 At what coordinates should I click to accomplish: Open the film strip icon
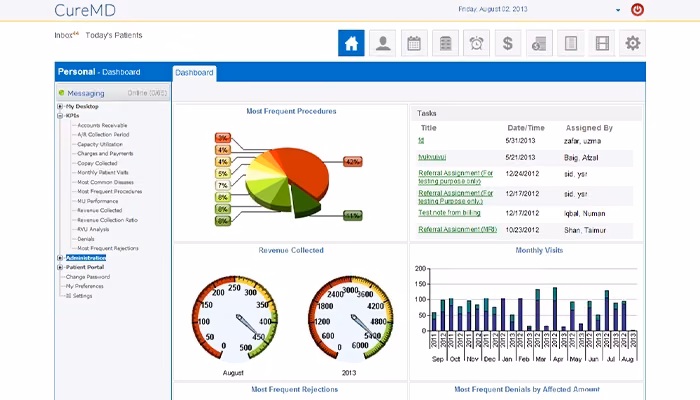(x=602, y=43)
